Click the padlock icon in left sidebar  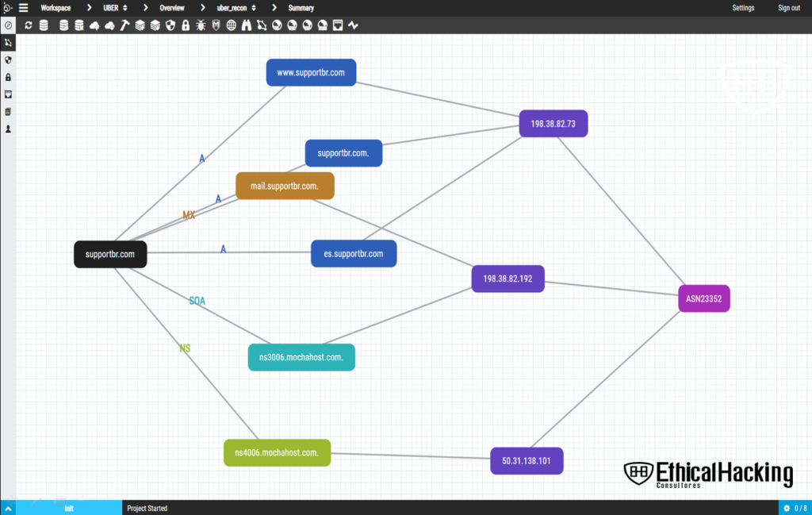pyautogui.click(x=8, y=77)
